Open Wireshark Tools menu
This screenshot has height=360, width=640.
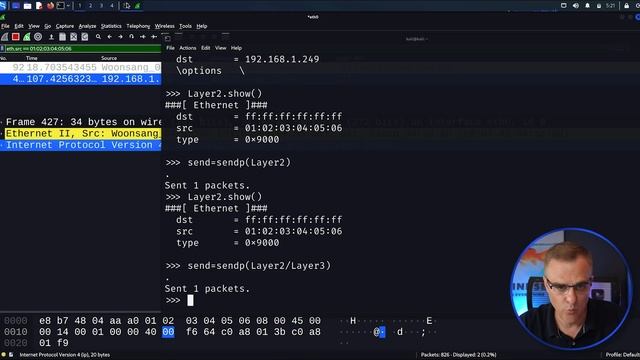[x=185, y=26]
